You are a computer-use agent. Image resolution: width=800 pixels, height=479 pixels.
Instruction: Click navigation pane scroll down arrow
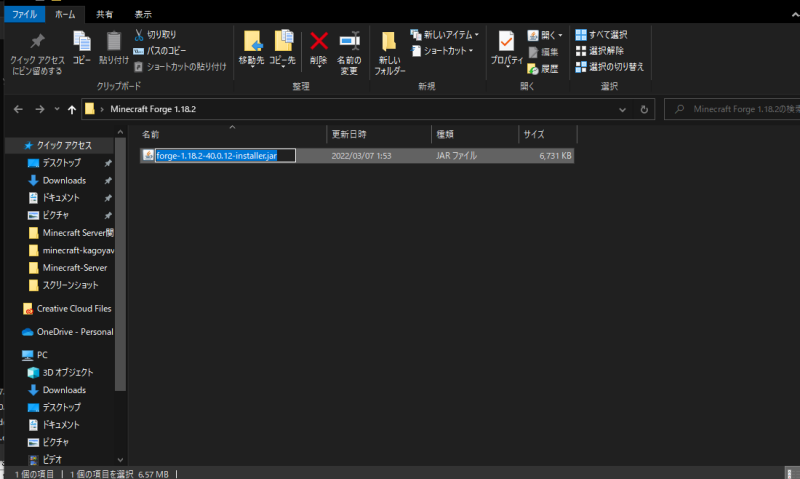[x=120, y=460]
